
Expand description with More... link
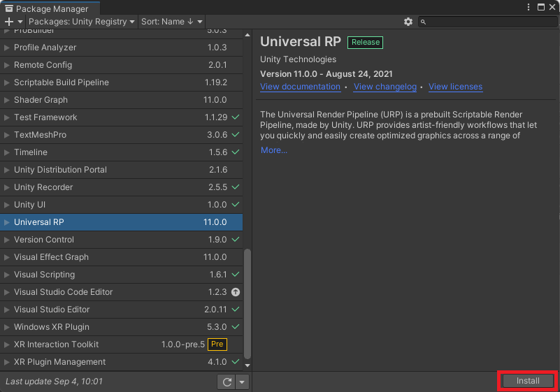(274, 150)
